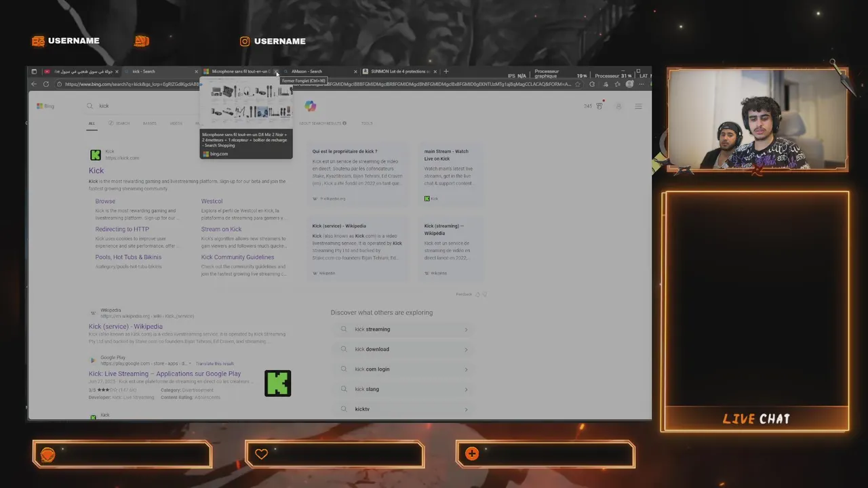This screenshot has width=868, height=488.
Task: Open the Bing hamburger menu icon
Action: coord(638,106)
